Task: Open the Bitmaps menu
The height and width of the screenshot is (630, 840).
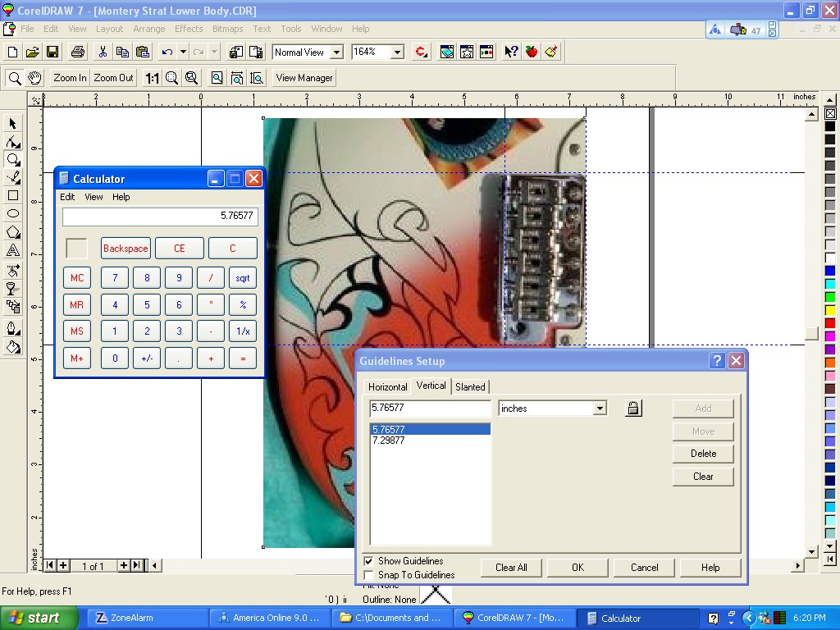Action: tap(228, 29)
